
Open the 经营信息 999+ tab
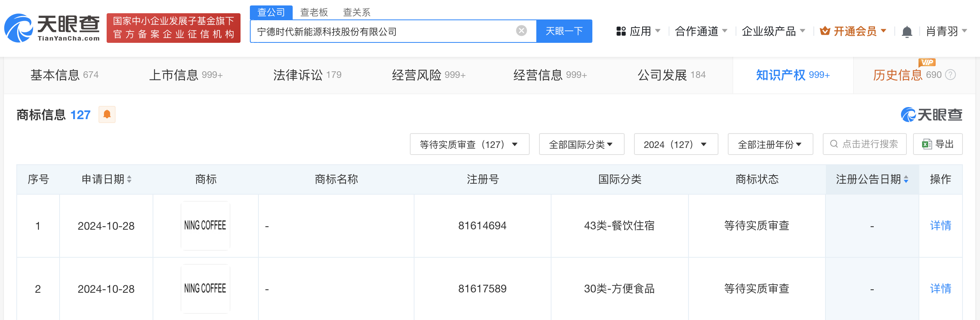[550, 75]
